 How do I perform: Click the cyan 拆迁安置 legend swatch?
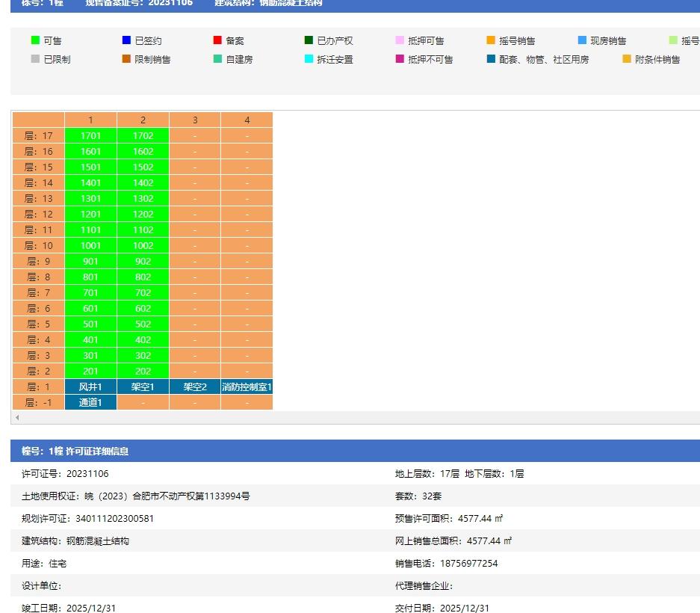309,59
